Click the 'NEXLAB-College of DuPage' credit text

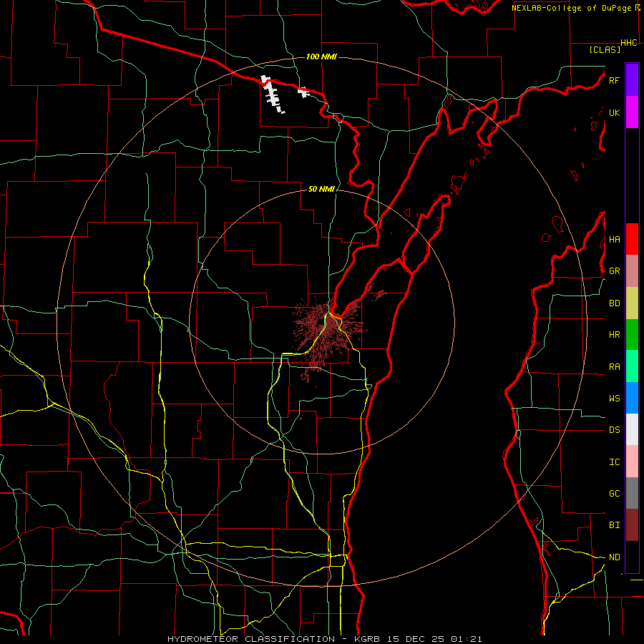pyautogui.click(x=571, y=8)
